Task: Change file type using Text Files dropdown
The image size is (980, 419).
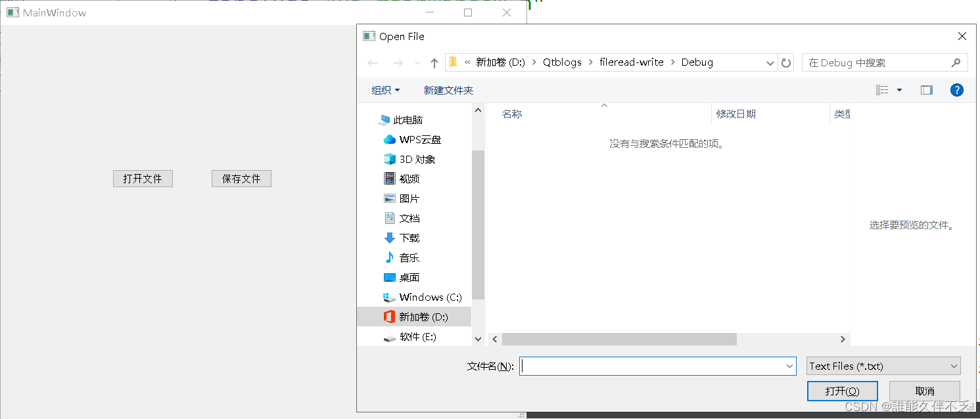Action: click(883, 366)
